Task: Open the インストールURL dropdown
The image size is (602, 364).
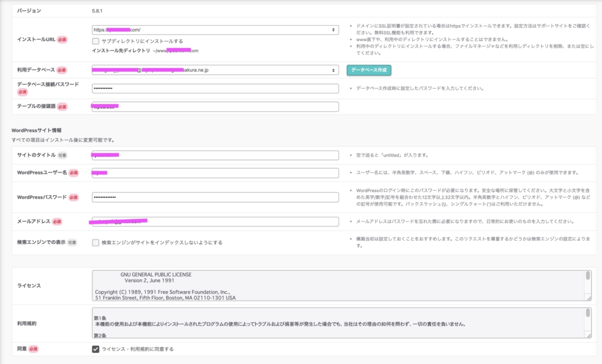Action: coord(215,29)
